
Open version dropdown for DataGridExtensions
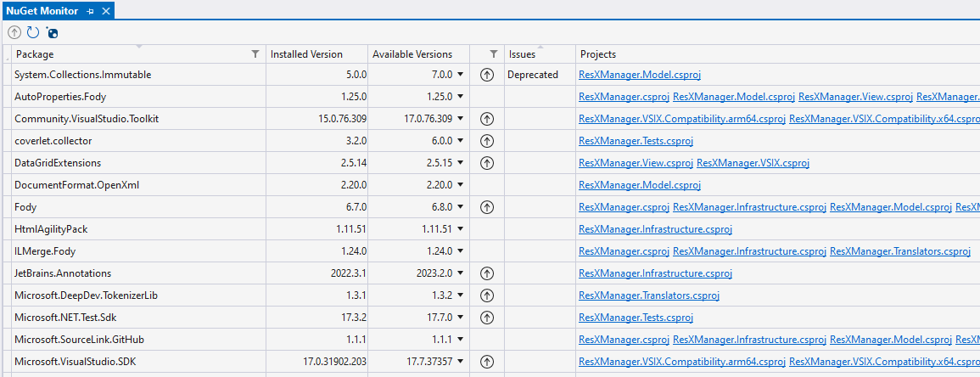tap(461, 163)
